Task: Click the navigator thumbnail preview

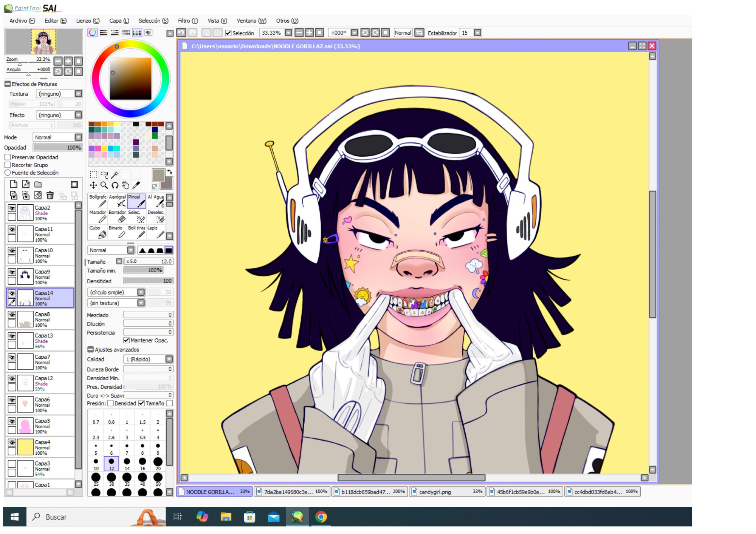Action: (43, 41)
